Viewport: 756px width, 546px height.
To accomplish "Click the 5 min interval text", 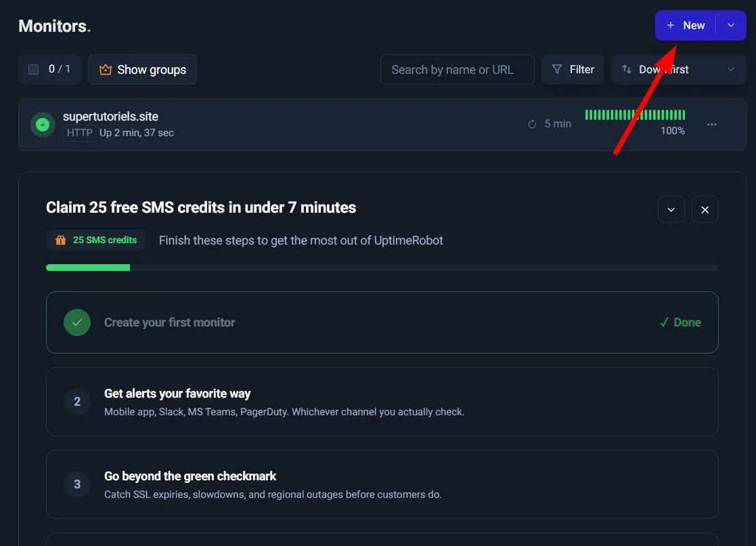I will [x=558, y=124].
